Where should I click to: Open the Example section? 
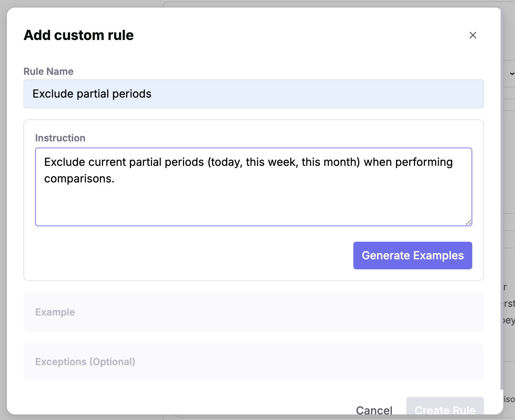pos(253,312)
